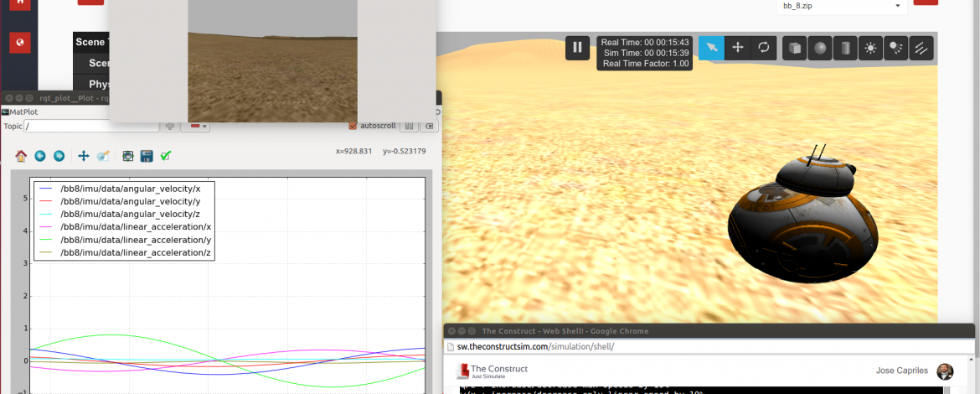The image size is (980, 394).
Task: Select the arrow selection mode in simulator toolbar
Action: (x=711, y=48)
